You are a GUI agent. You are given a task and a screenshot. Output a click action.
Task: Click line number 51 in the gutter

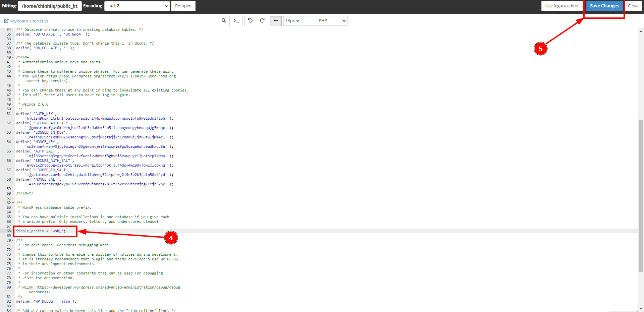tap(9, 114)
